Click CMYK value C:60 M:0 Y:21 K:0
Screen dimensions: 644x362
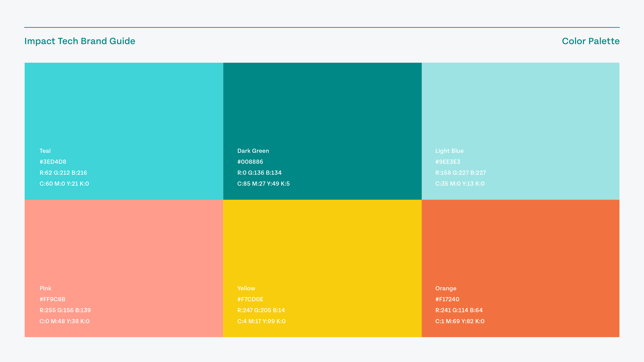(64, 184)
